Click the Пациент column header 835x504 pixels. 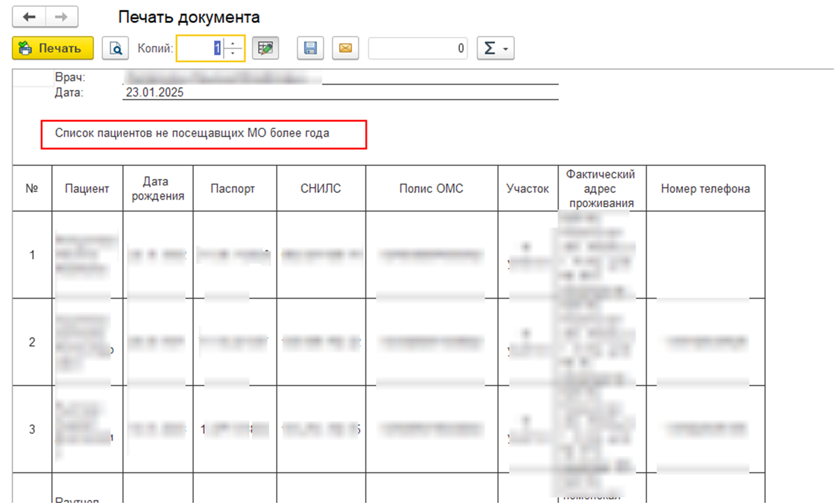click(x=87, y=189)
